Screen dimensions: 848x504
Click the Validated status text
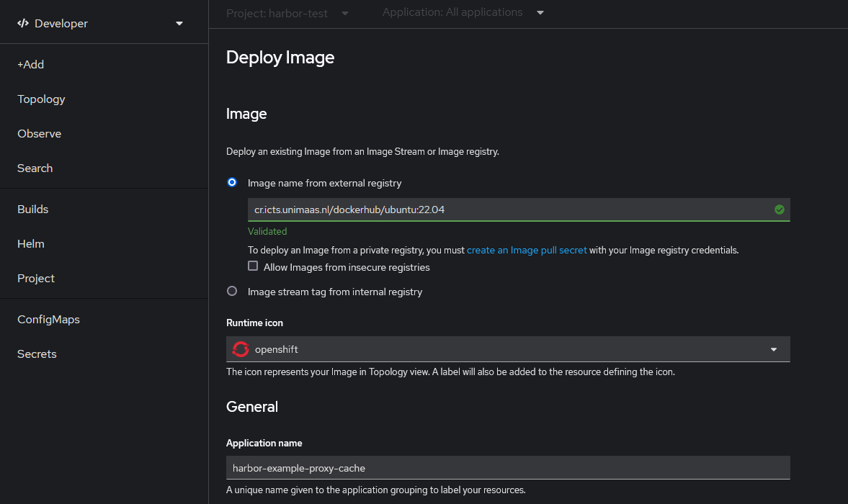point(267,231)
